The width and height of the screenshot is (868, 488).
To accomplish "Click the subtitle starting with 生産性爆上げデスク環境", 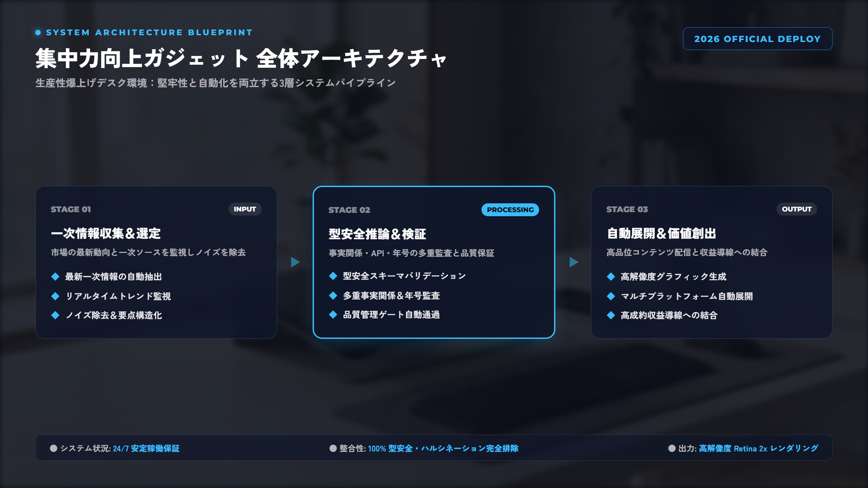I will point(215,83).
